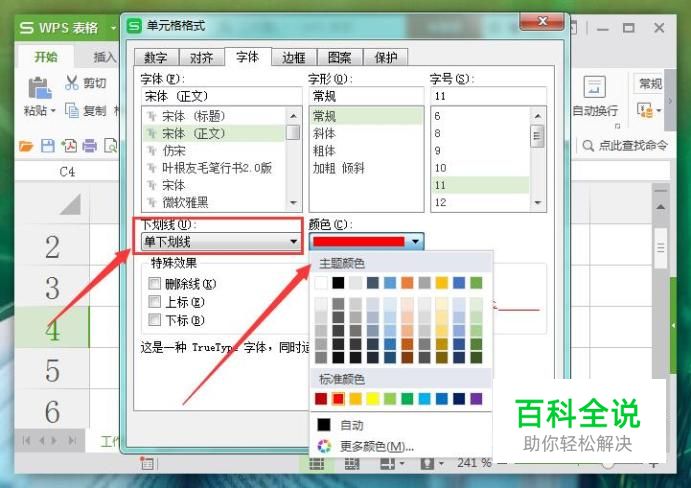The image size is (691, 488).
Task: Click the More Colors palette icon
Action: (x=324, y=446)
